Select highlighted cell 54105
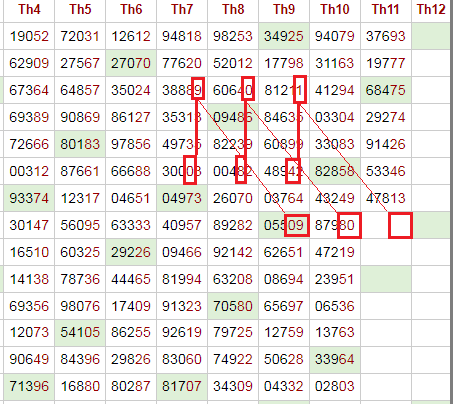 (80, 332)
